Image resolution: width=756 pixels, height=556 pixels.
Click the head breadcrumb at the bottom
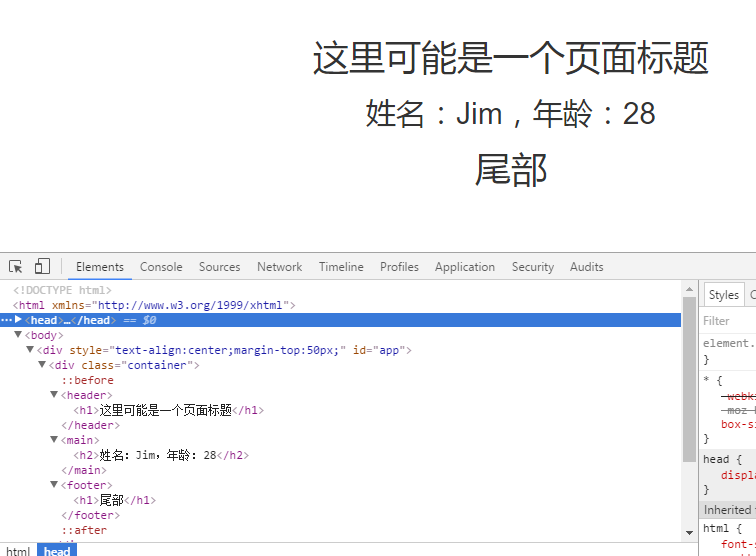point(57,551)
